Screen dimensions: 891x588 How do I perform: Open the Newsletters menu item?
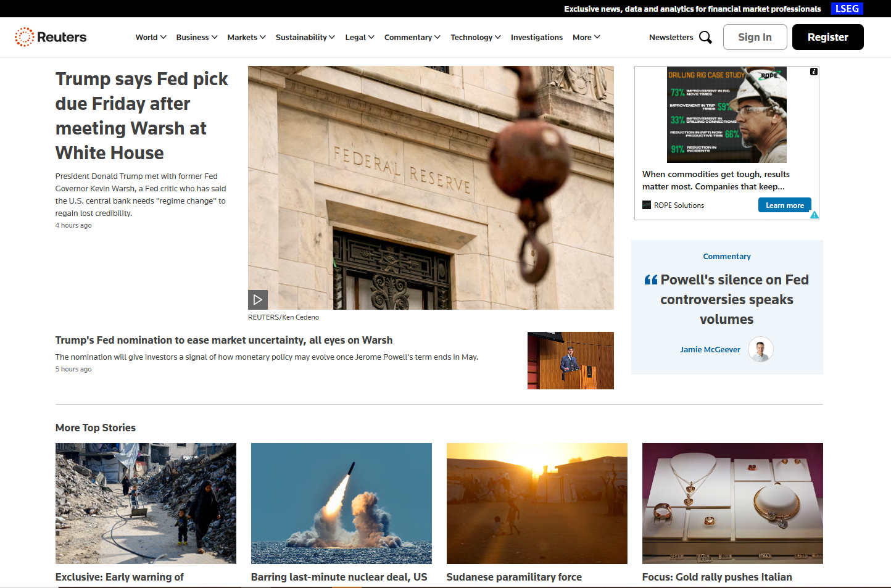[671, 37]
